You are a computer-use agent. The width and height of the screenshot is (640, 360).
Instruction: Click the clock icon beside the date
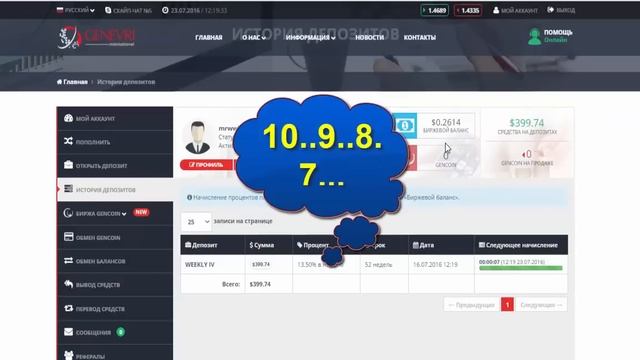pos(165,10)
